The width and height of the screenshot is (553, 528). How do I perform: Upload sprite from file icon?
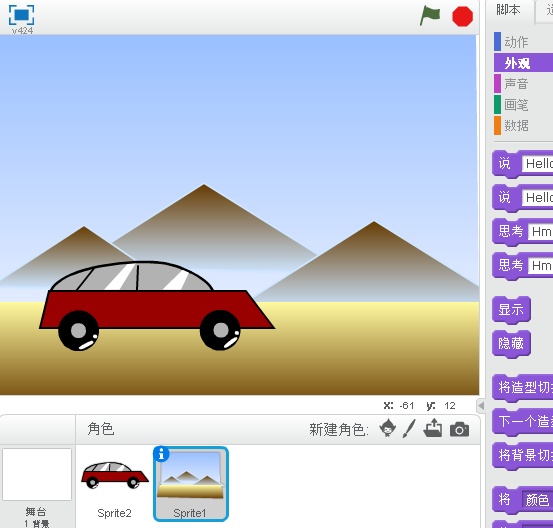tap(433, 428)
